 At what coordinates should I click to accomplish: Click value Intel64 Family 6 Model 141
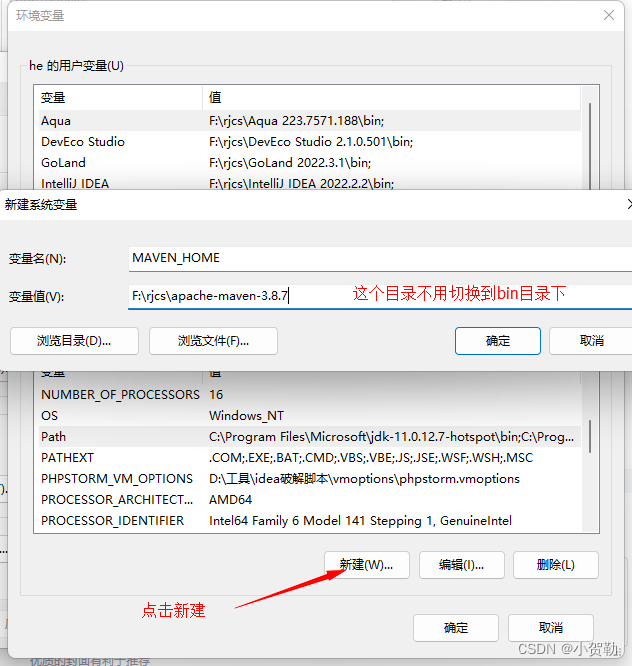(x=360, y=521)
